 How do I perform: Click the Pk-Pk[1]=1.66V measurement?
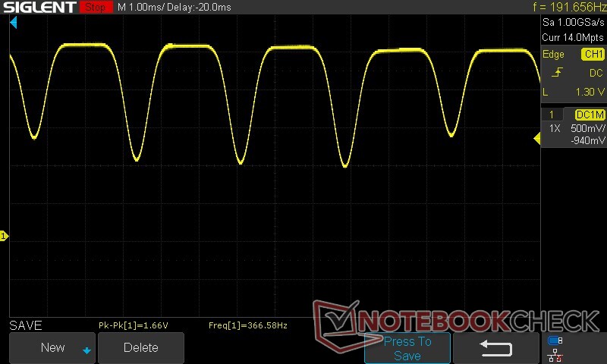coord(134,325)
